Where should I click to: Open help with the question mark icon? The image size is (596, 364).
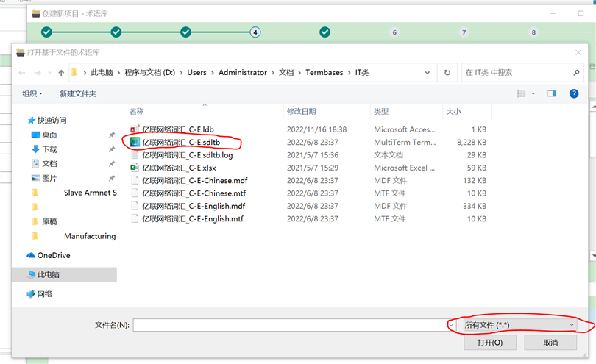point(574,93)
